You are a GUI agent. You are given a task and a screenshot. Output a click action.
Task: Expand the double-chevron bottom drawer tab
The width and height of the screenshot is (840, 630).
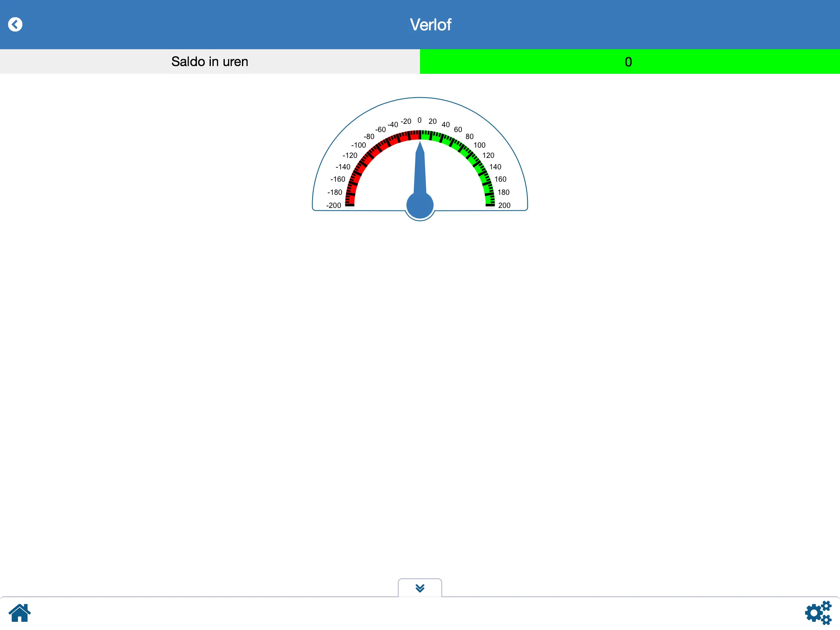coord(420,588)
